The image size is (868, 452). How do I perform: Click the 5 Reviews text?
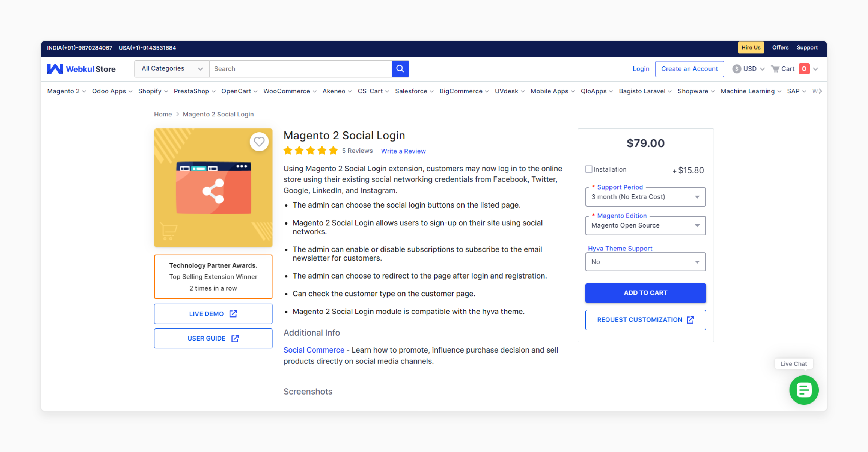(x=357, y=151)
